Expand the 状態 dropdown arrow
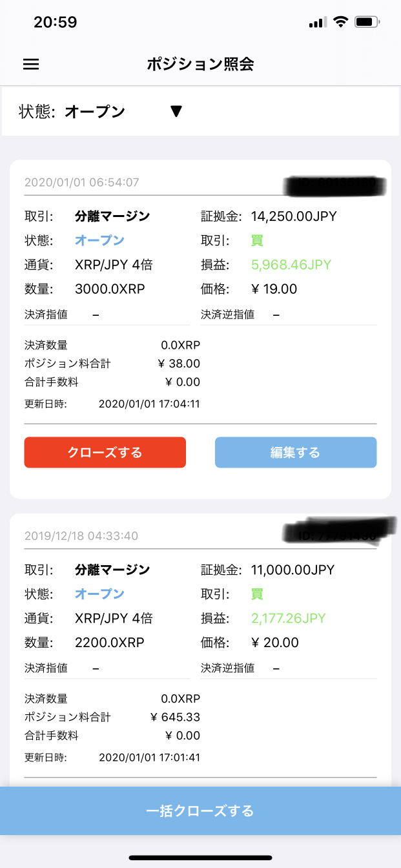 tap(176, 112)
